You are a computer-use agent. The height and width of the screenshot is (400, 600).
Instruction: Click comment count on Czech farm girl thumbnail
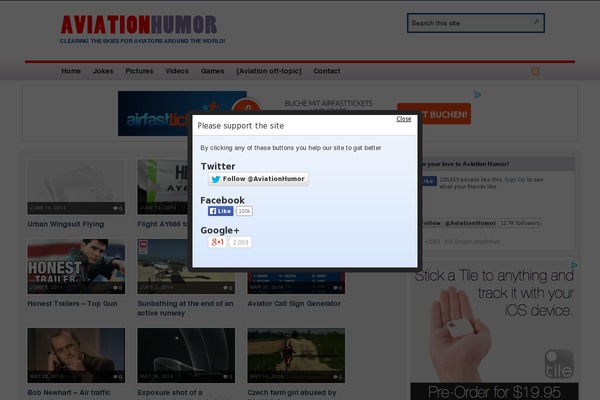[x=338, y=377]
